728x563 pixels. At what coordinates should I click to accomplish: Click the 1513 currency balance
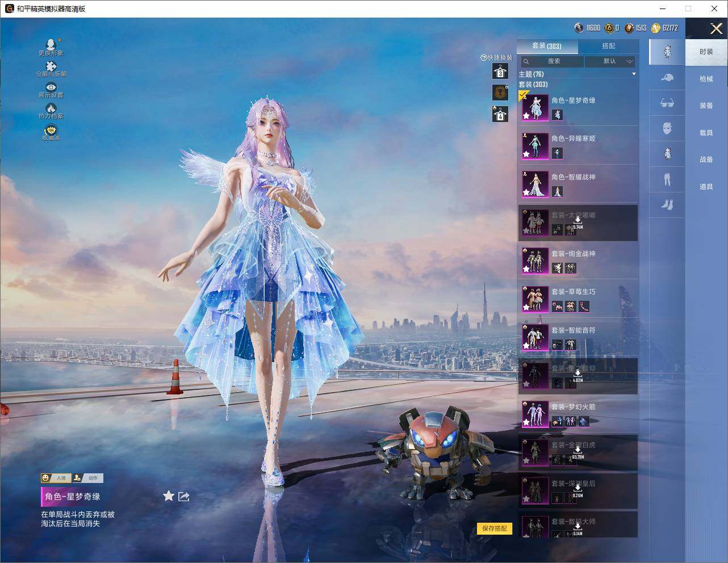(635, 28)
